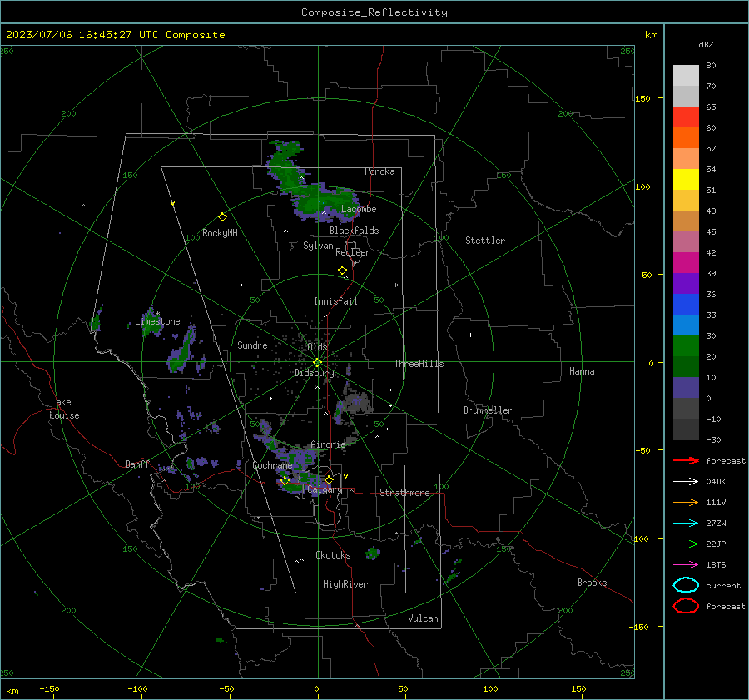Select the Airdrie label
The image size is (749, 700).
(328, 444)
